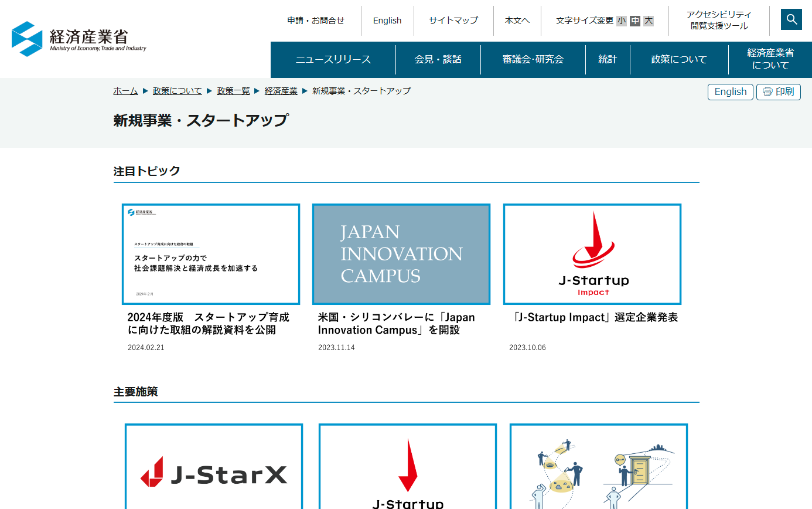The width and height of the screenshot is (812, 509).
Task: Set text size to large (大)
Action: coord(649,21)
